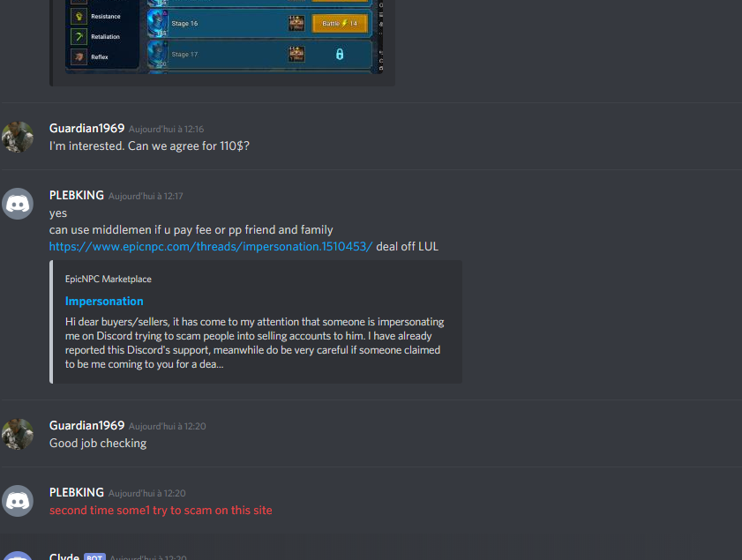Click the Battle 14 button on Stage 16
Screen dimensions: 742x560
click(x=340, y=23)
